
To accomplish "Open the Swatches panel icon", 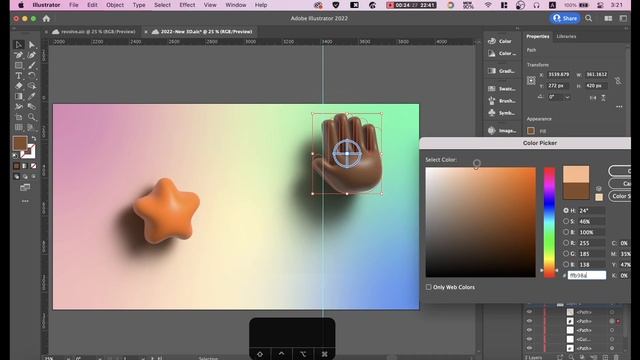I will pos(492,88).
